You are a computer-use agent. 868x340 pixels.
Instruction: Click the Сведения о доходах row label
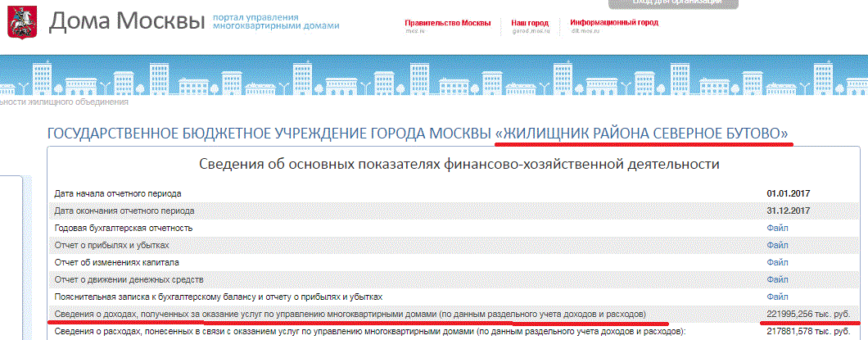350,314
